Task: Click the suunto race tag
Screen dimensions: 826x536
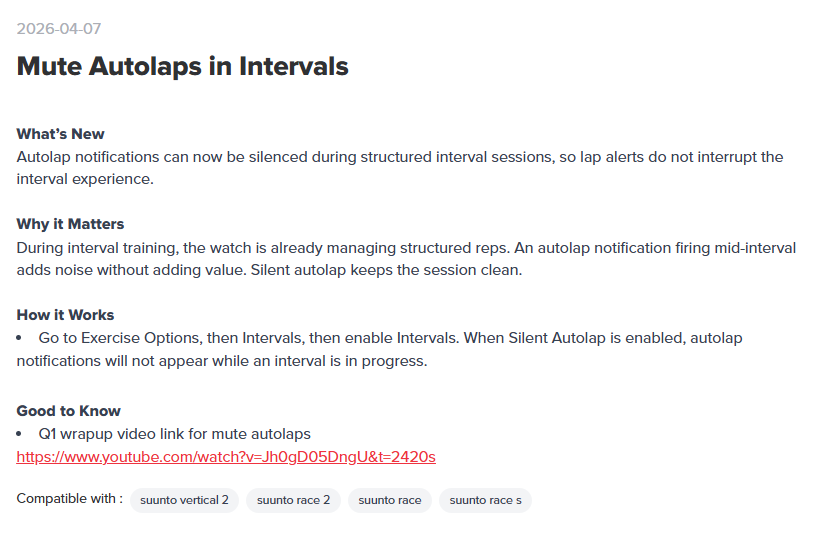Action: click(x=390, y=500)
